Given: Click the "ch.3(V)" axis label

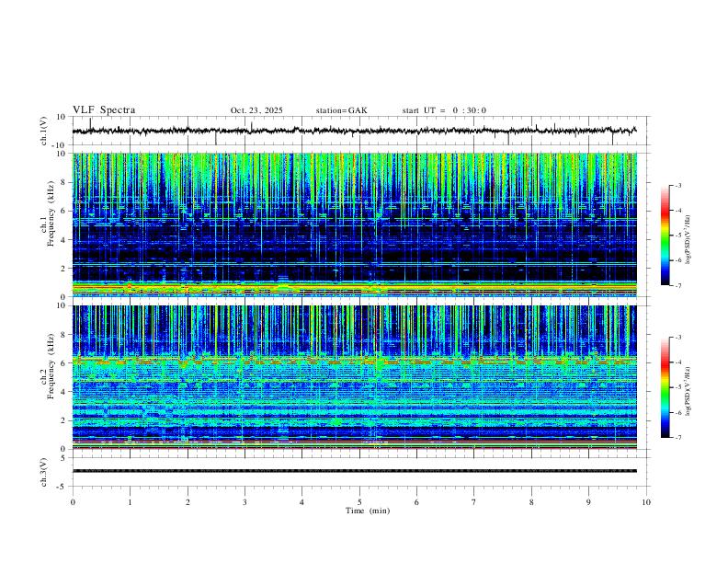Looking at the screenshot, I should point(44,472).
